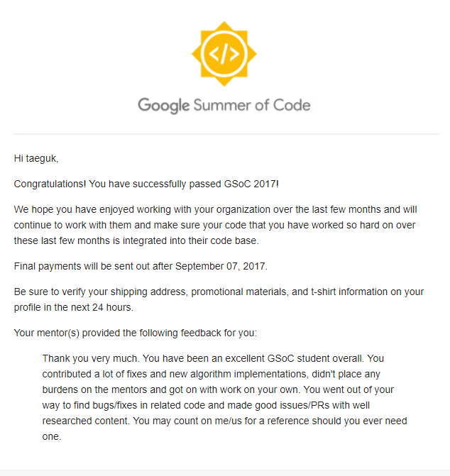Image resolution: width=450 pixels, height=476 pixels.
Task: Click the word "Google" in the header
Action: 164,105
